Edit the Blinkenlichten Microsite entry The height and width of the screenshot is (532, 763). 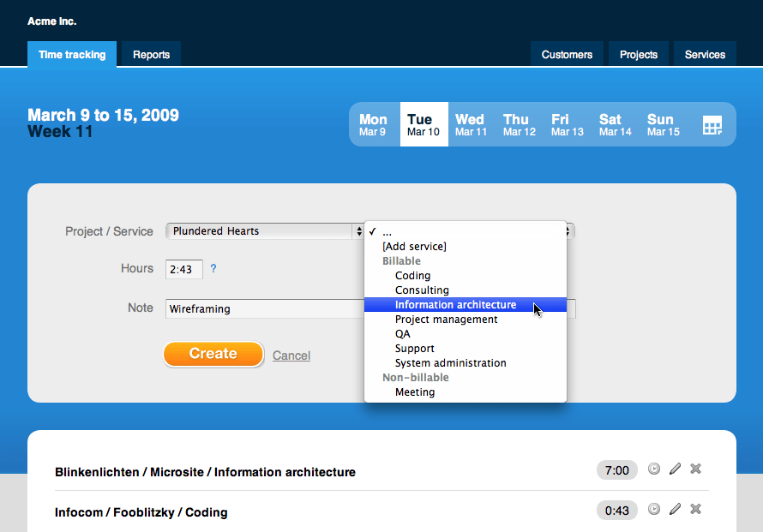(675, 469)
